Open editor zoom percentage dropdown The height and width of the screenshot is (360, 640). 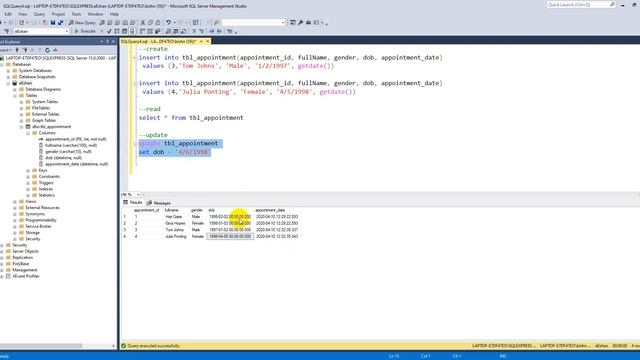click(138, 195)
